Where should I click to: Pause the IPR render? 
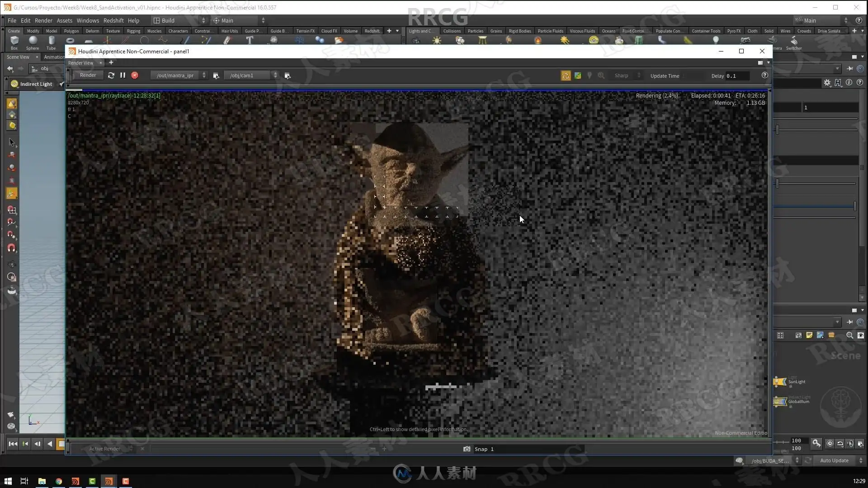point(123,75)
